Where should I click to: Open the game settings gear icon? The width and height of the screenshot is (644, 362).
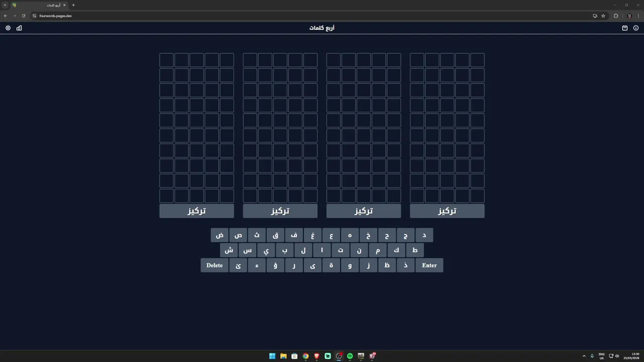click(8, 28)
